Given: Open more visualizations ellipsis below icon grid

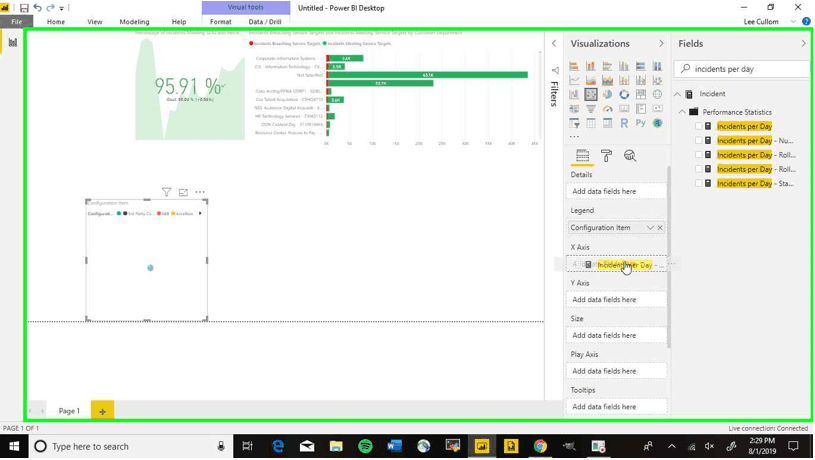Looking at the screenshot, I should pyautogui.click(x=574, y=137).
